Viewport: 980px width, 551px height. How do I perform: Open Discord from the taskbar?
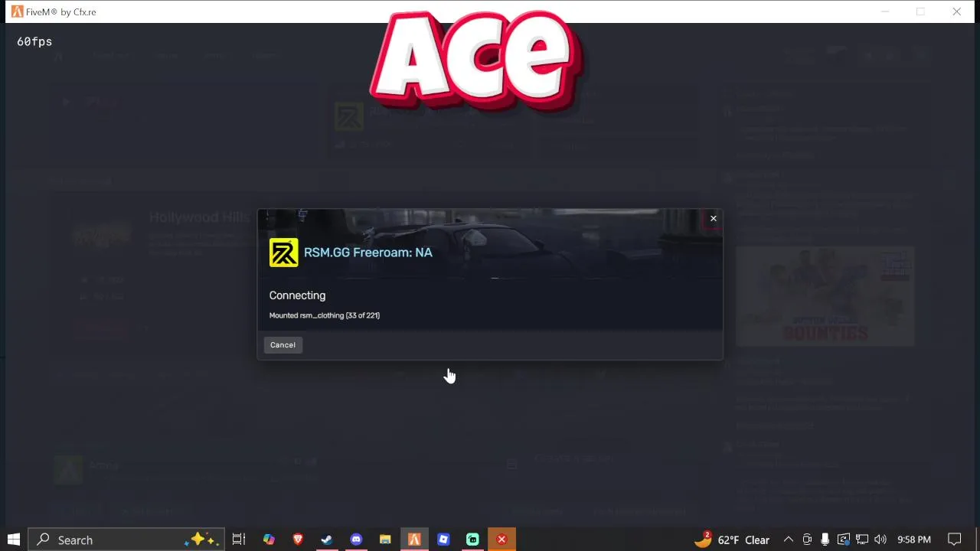coord(356,540)
